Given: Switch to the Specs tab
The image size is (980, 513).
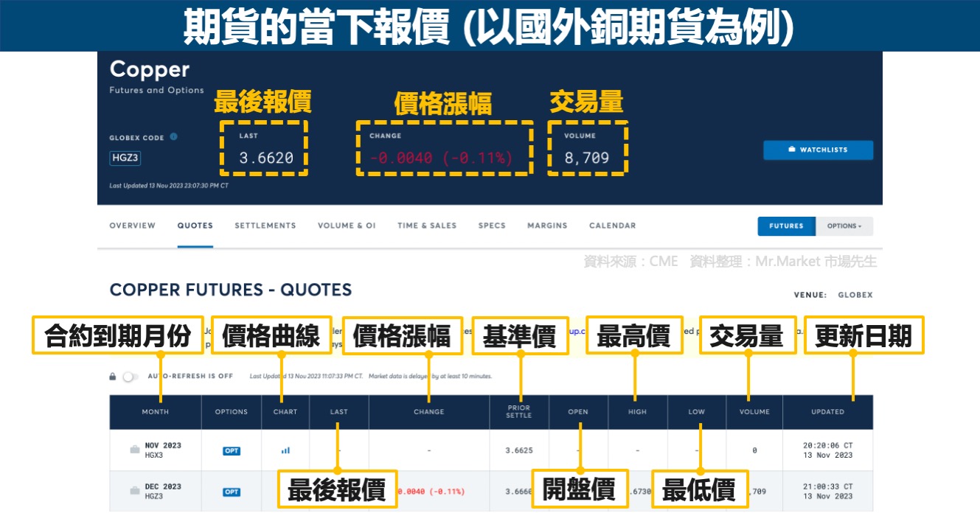Looking at the screenshot, I should [492, 226].
